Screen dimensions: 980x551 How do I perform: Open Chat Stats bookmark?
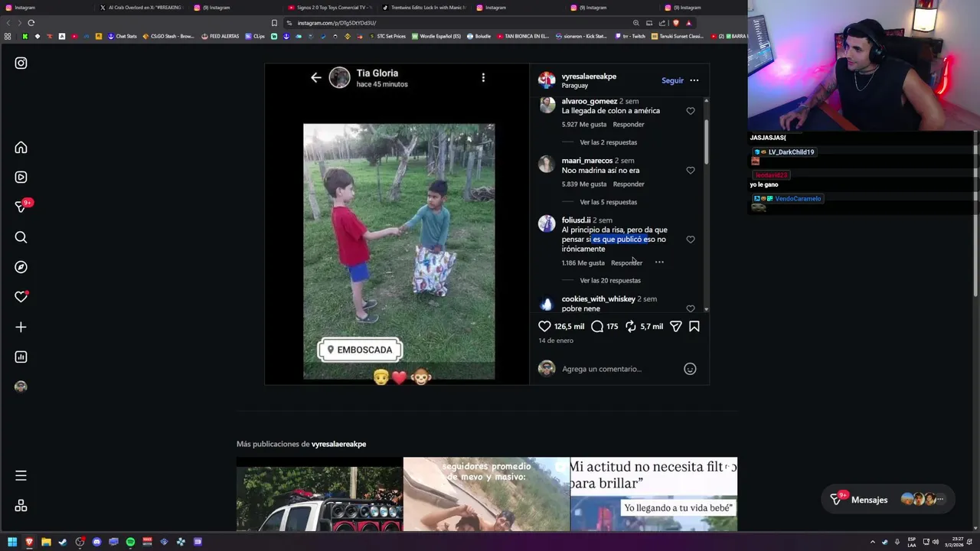tap(122, 36)
